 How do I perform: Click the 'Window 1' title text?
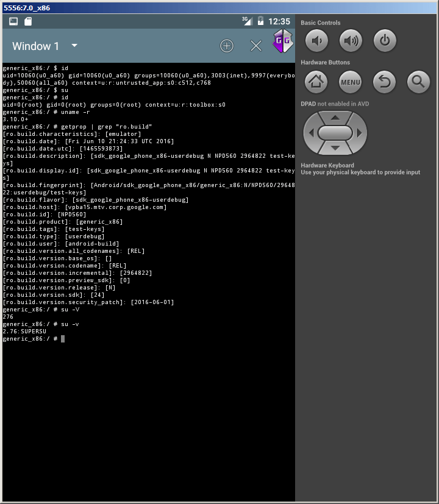coord(36,46)
